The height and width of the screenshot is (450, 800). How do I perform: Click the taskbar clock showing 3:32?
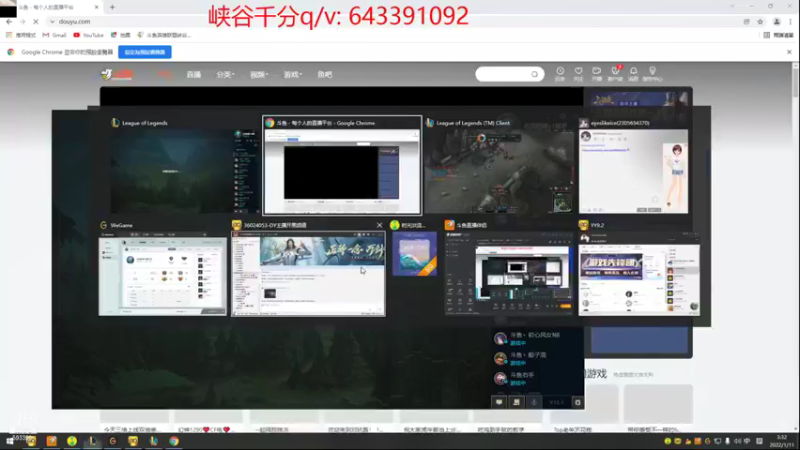coord(782,441)
